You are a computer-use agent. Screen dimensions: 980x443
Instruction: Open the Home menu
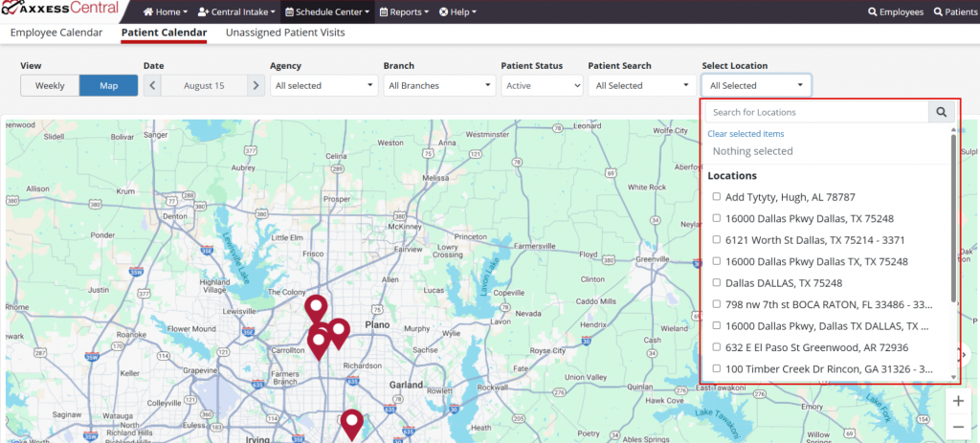(x=165, y=11)
